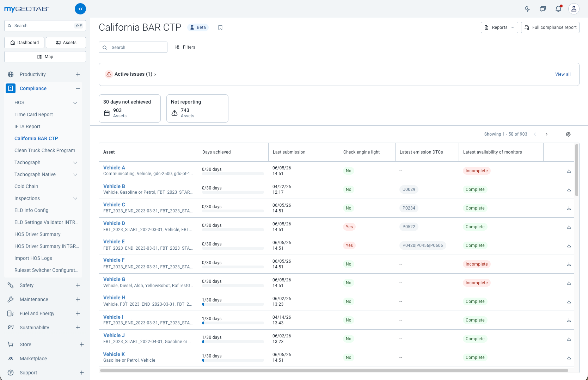Click the asset table search field
This screenshot has width=588, height=380.
[133, 47]
